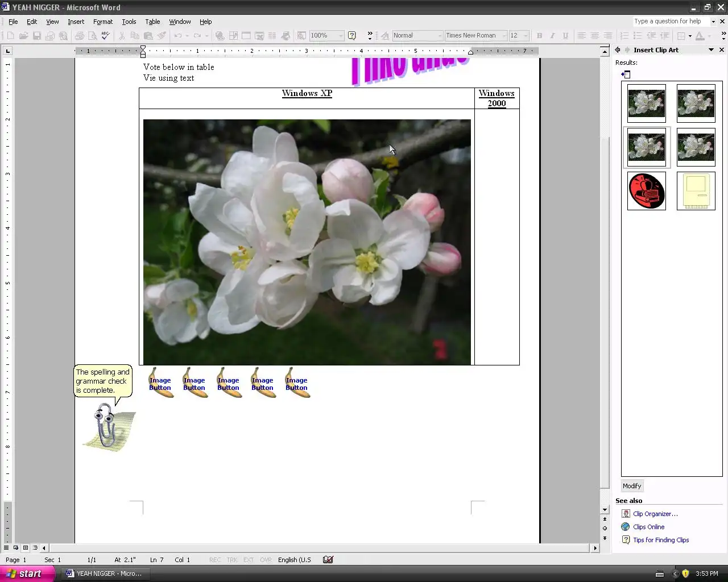Viewport: 728px width, 582px height.
Task: Open the Borders button dropdown arrow
Action: click(x=690, y=35)
